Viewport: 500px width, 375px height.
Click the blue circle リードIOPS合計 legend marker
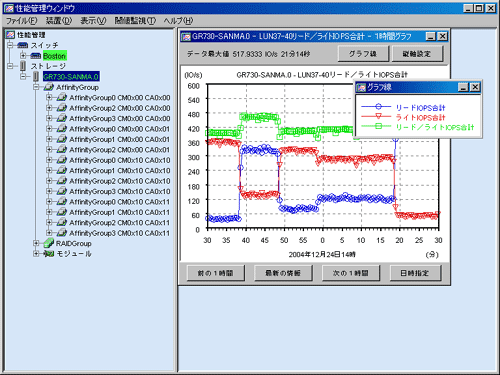point(378,107)
